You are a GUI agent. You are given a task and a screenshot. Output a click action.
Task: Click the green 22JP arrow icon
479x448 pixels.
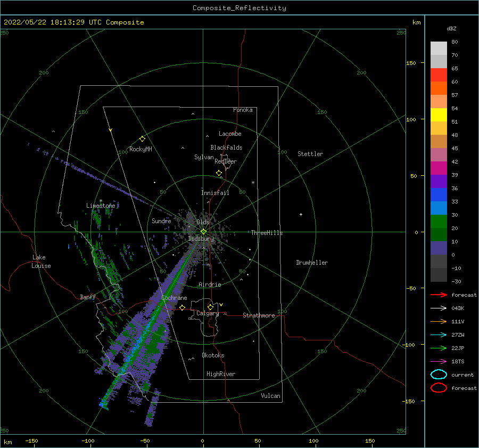439,348
